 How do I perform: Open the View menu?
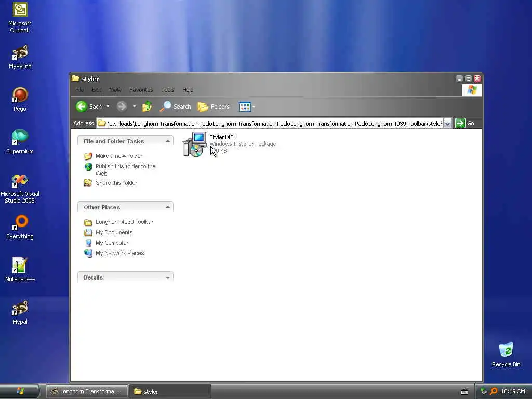click(x=115, y=90)
